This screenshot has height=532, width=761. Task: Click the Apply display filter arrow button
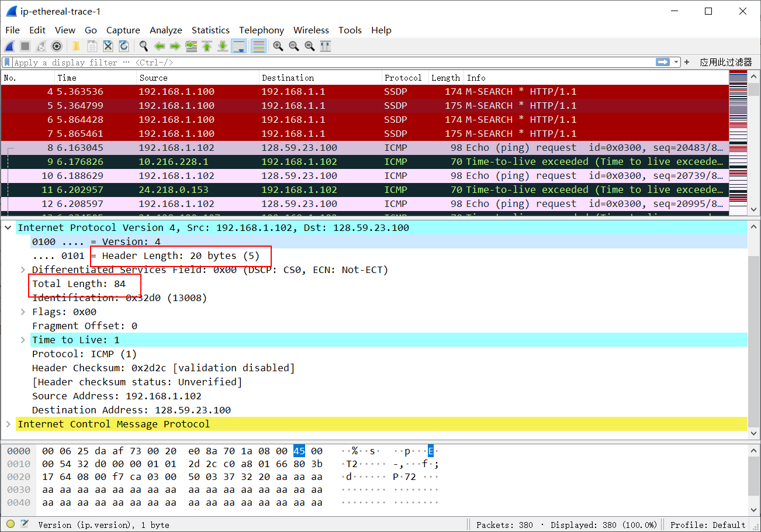point(662,62)
